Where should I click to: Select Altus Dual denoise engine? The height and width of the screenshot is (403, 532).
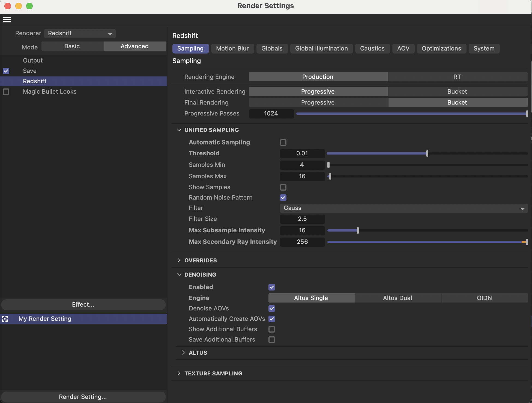pyautogui.click(x=398, y=298)
